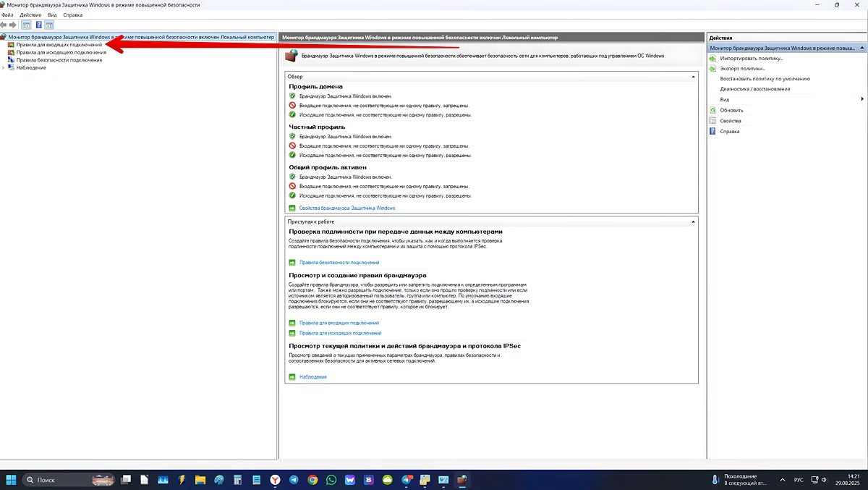Open WhatsApp from the taskbar

click(331, 479)
